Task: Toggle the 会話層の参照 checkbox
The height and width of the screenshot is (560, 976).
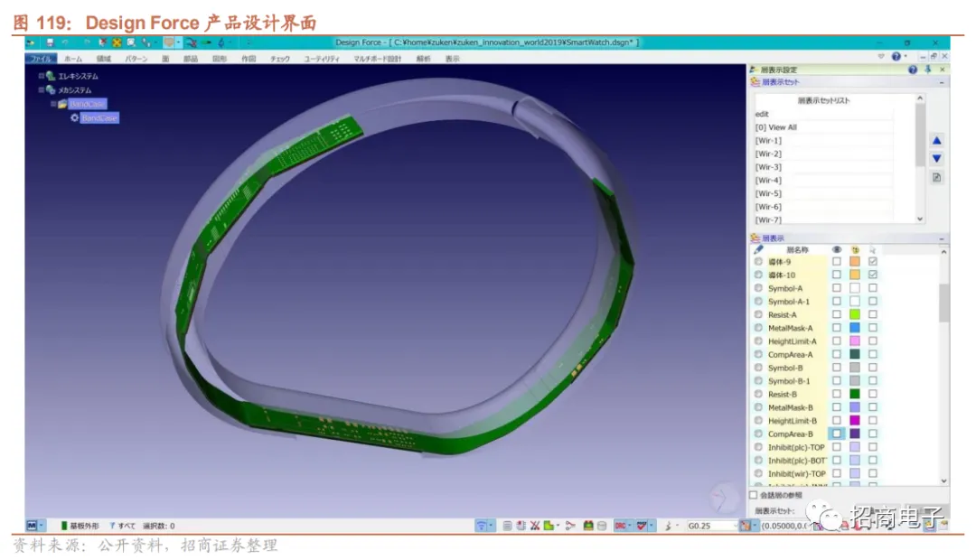Action: (x=753, y=495)
